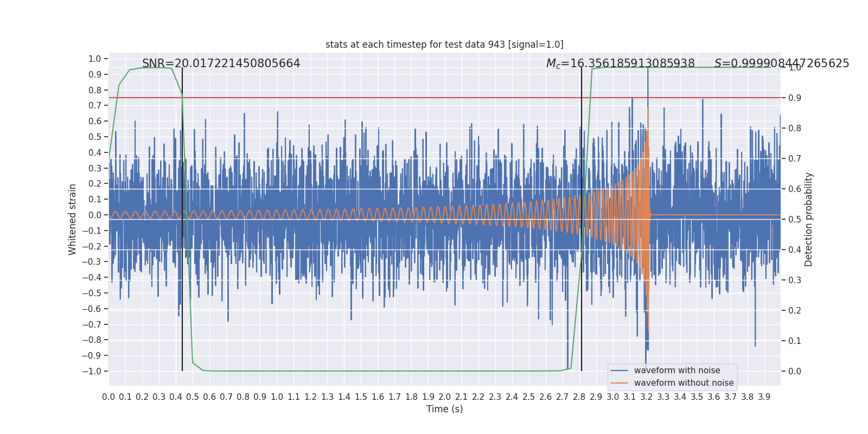The width and height of the screenshot is (868, 434).
Task: Click the 'Detection probability' axis label
Action: [x=809, y=219]
